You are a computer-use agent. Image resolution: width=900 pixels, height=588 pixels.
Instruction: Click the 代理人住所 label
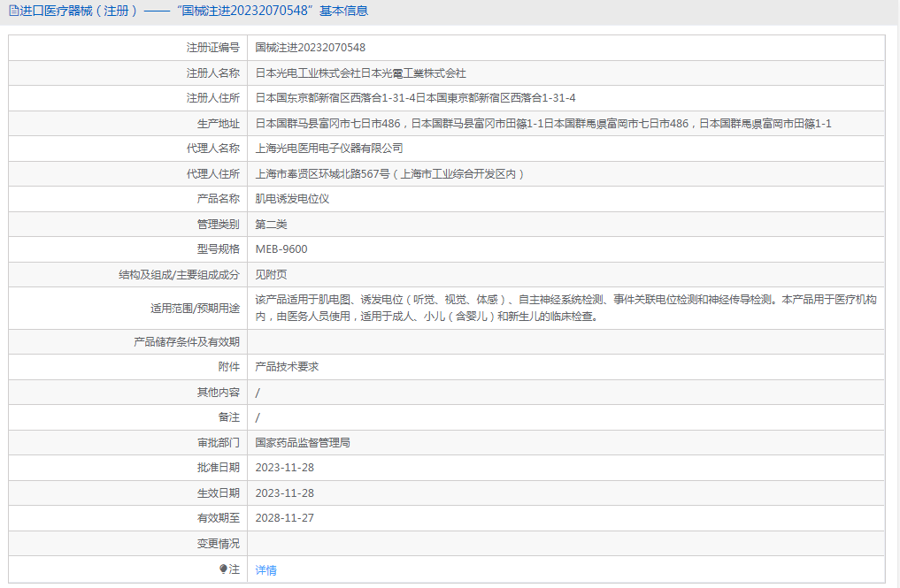coord(213,174)
